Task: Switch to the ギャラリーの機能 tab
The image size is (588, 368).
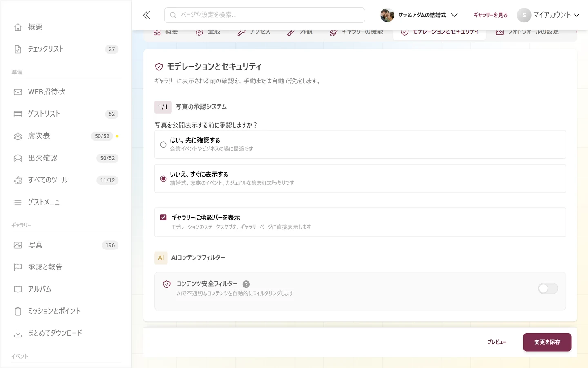Action: click(356, 32)
